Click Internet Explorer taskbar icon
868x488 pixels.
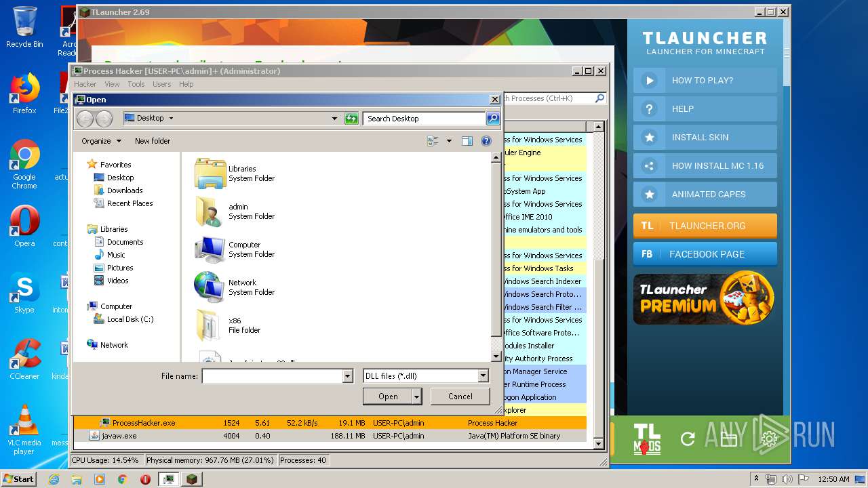[54, 479]
